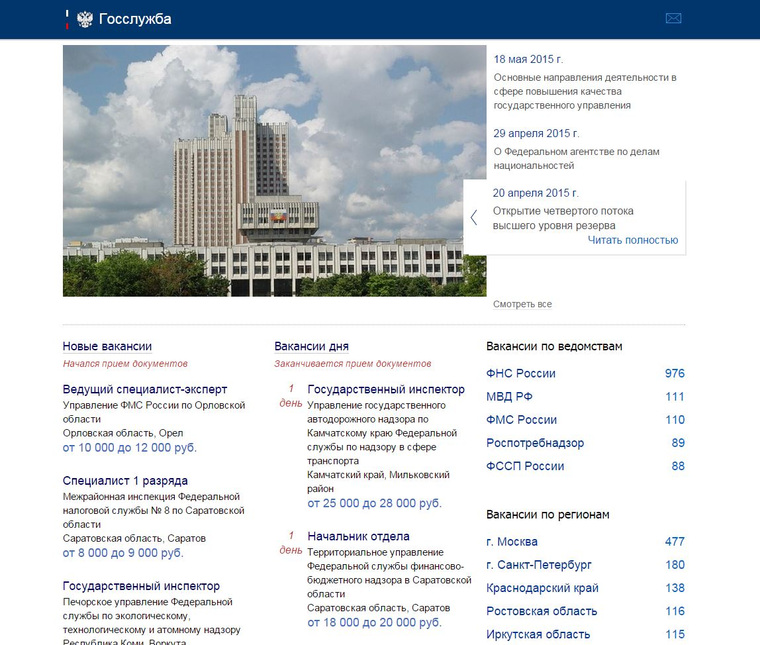This screenshot has height=645, width=760.
Task: Show vacancies in Краснодарский край
Action: (542, 588)
